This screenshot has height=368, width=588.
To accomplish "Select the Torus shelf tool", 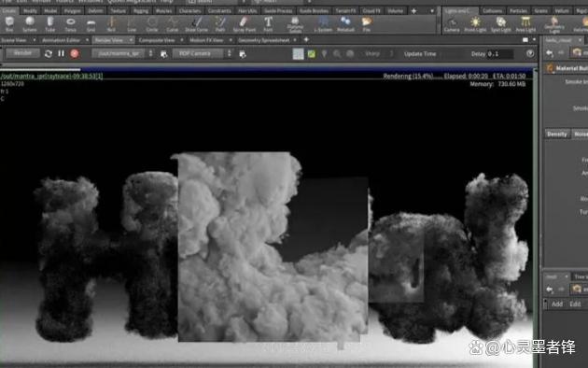I will [x=71, y=23].
